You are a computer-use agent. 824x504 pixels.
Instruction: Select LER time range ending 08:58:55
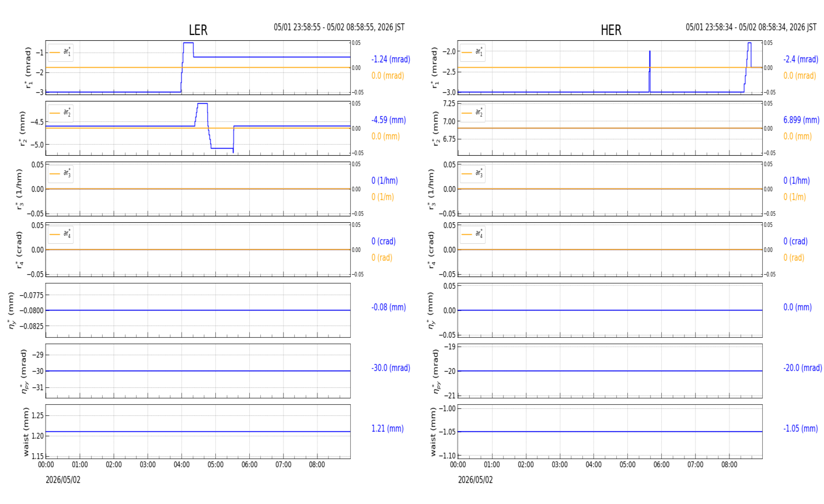(x=339, y=27)
